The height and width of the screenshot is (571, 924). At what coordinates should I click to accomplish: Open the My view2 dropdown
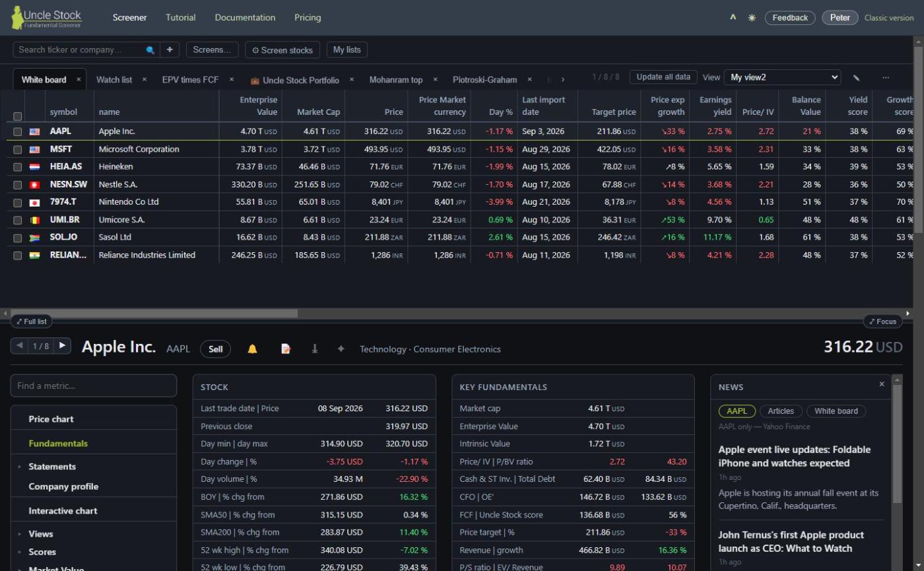coord(783,77)
